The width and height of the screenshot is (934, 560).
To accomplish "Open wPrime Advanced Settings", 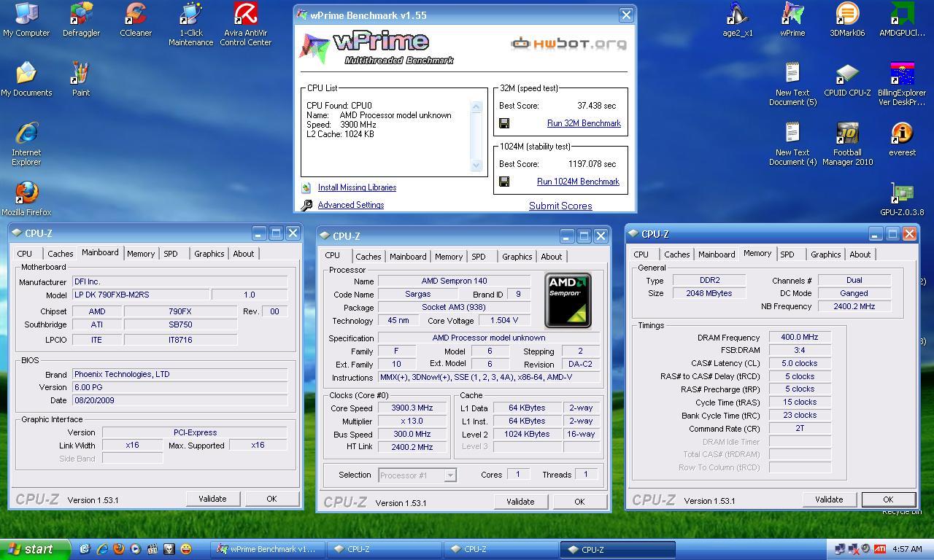I will [351, 205].
